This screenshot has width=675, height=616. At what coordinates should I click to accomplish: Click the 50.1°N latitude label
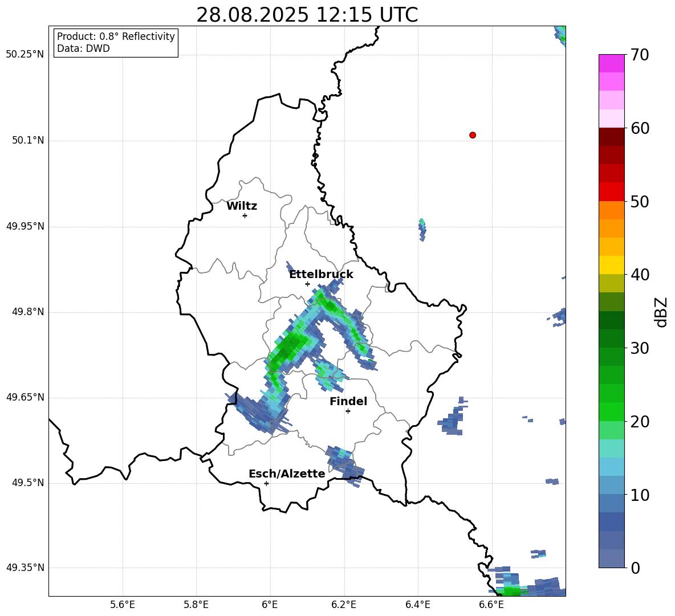28,140
